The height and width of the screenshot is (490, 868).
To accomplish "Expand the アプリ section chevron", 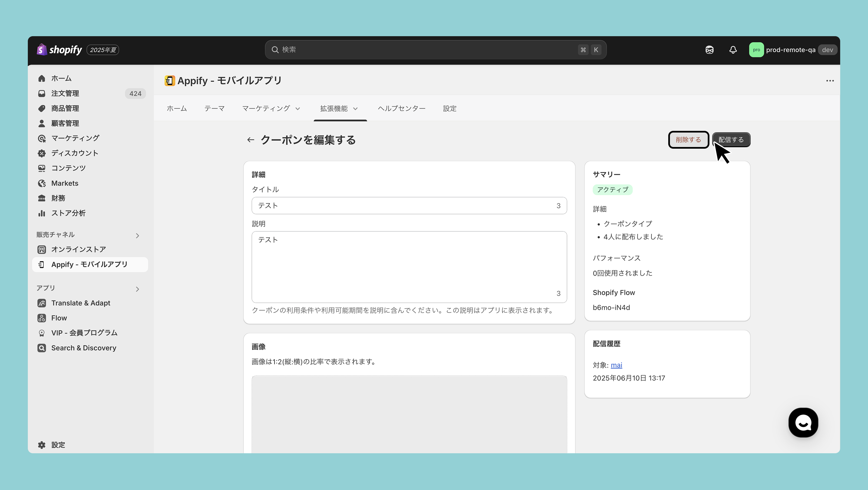I will pyautogui.click(x=137, y=289).
